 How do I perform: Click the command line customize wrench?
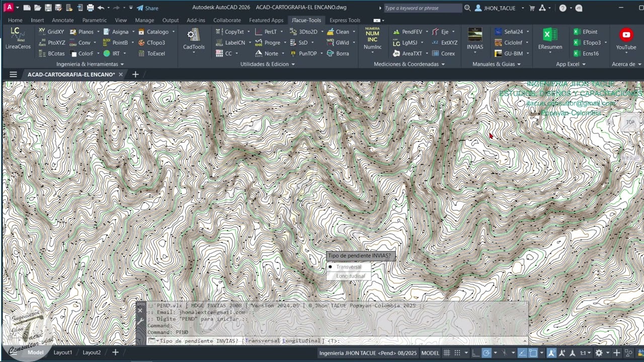pos(140,321)
